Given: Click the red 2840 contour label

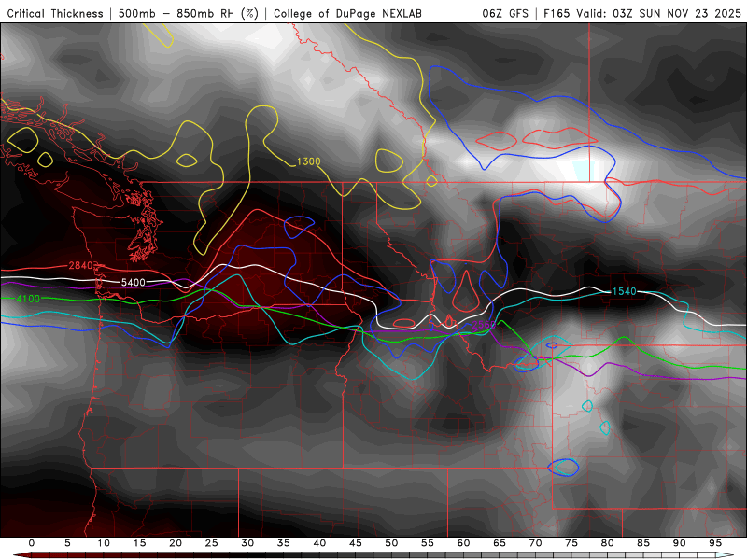Looking at the screenshot, I should [x=80, y=266].
